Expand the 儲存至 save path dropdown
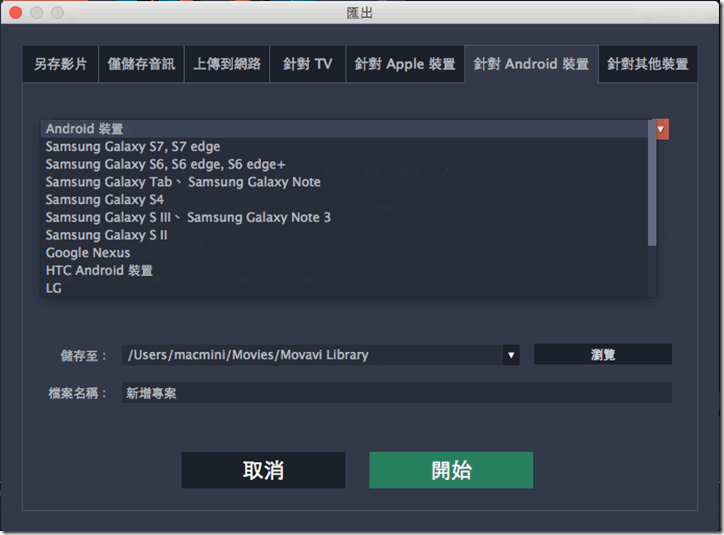The width and height of the screenshot is (724, 535). 511,355
